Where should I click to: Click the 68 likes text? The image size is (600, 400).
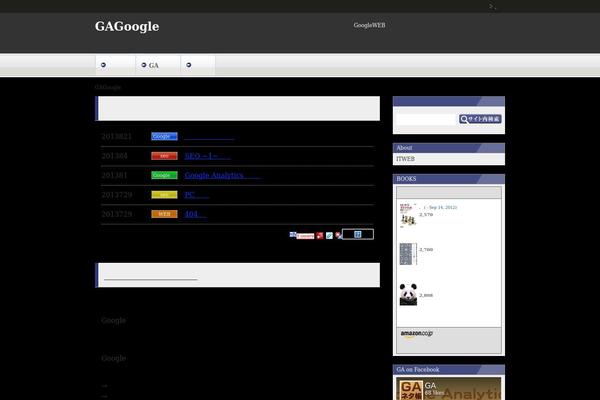coord(434,393)
